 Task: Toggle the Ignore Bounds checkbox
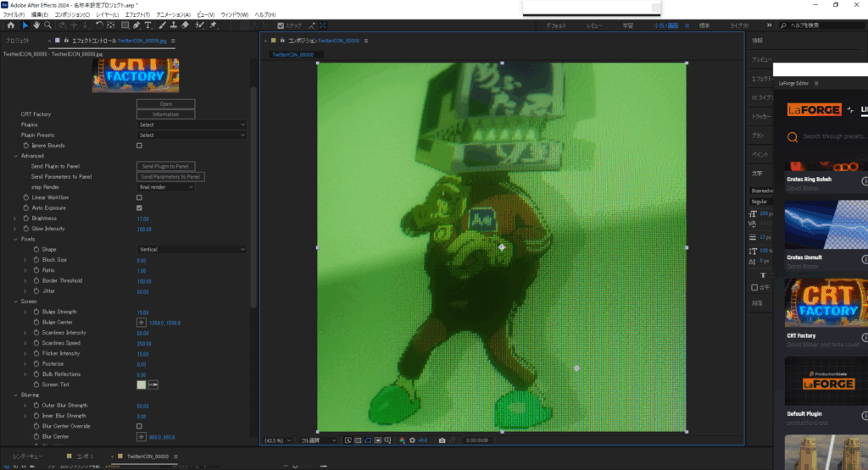[140, 146]
